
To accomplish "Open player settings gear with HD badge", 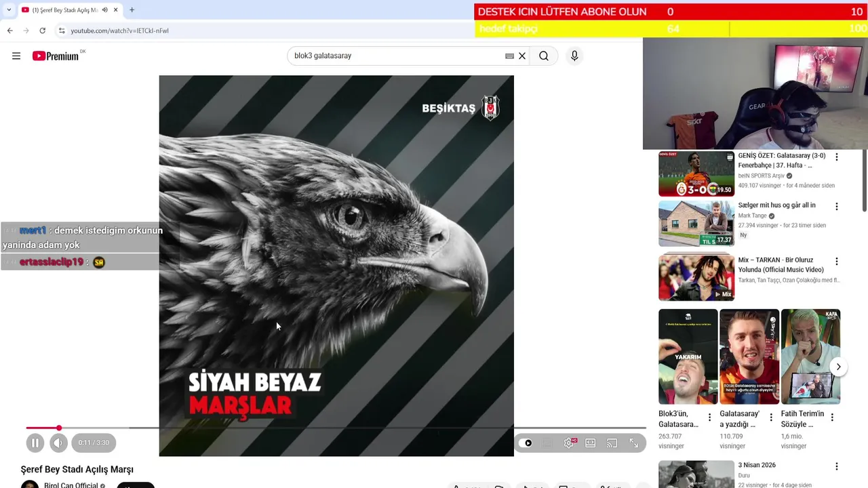I will [570, 443].
